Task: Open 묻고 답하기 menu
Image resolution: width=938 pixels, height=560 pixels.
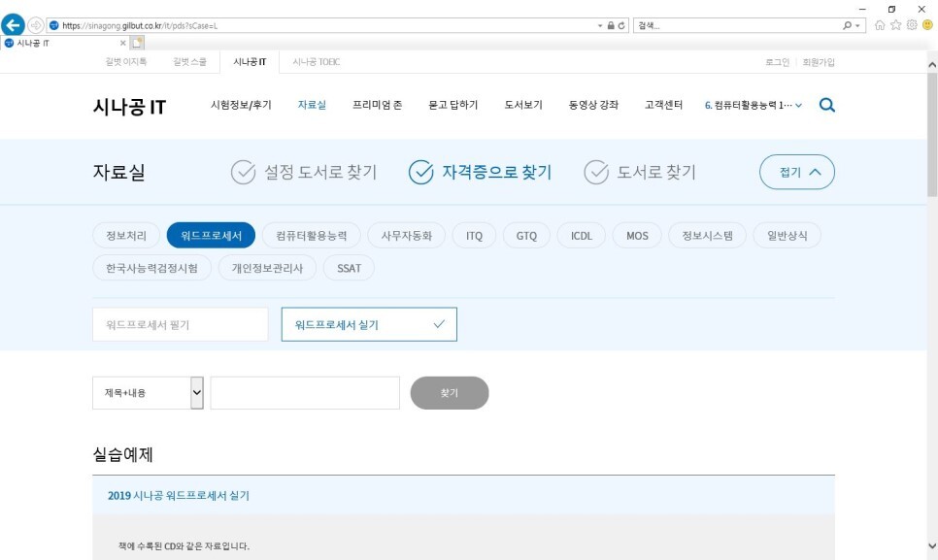Action: [x=452, y=105]
